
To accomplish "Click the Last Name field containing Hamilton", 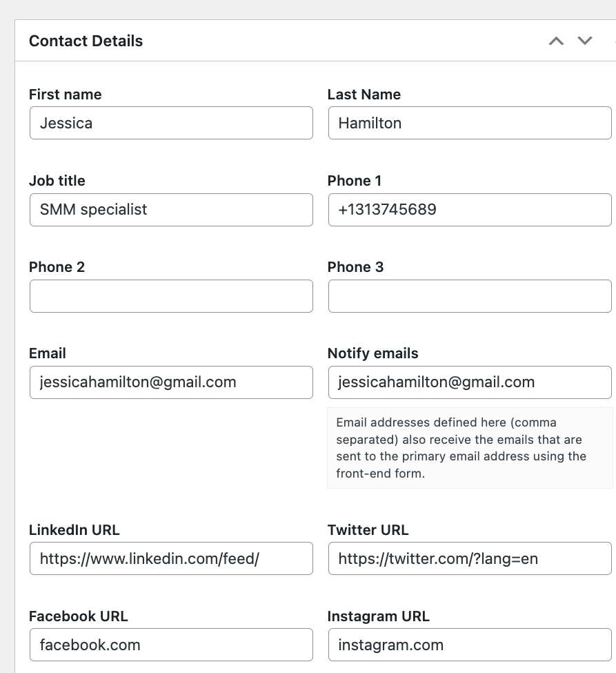I will tap(470, 123).
